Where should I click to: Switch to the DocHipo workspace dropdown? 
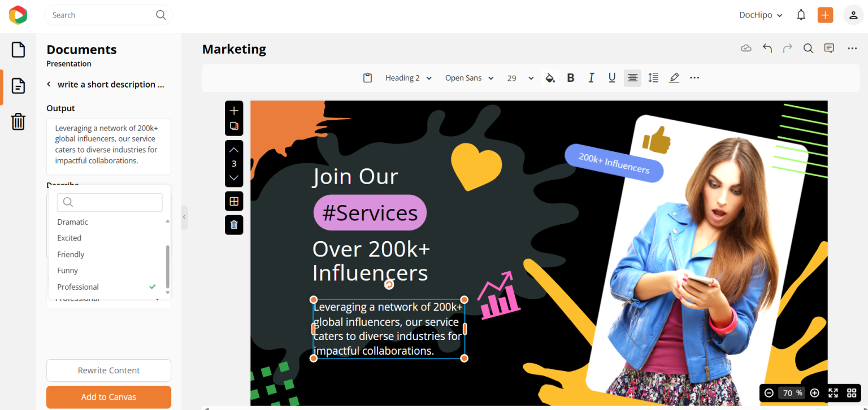click(760, 15)
